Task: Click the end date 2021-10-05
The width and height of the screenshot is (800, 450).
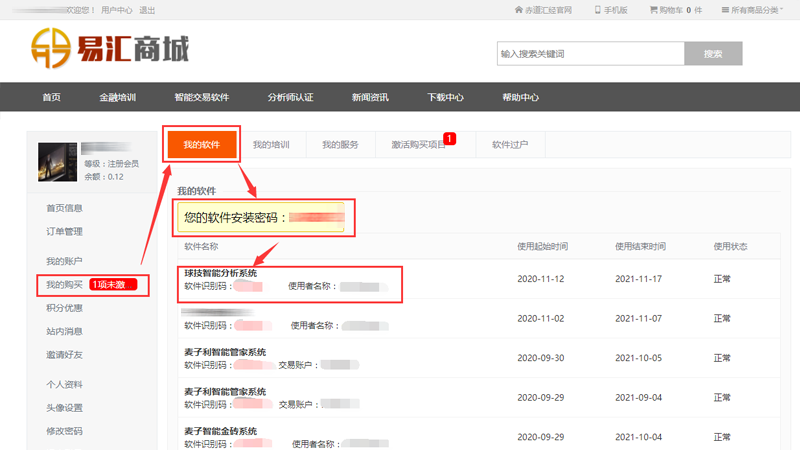Action: click(x=638, y=358)
